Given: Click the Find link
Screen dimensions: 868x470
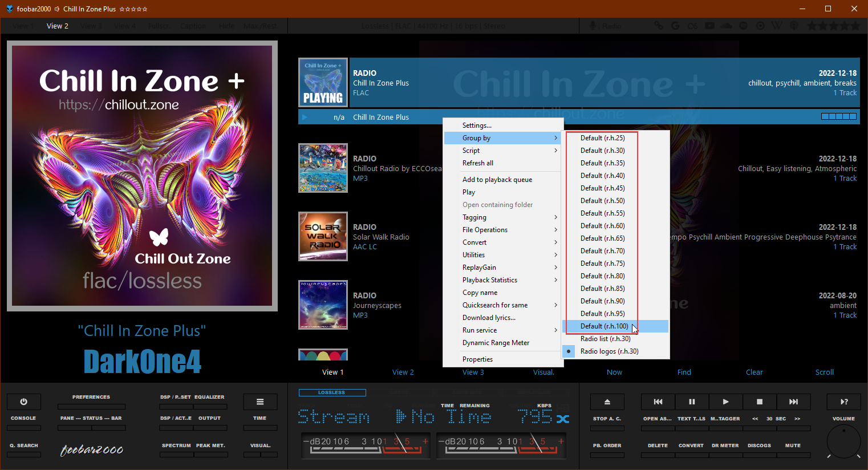Looking at the screenshot, I should point(684,372).
